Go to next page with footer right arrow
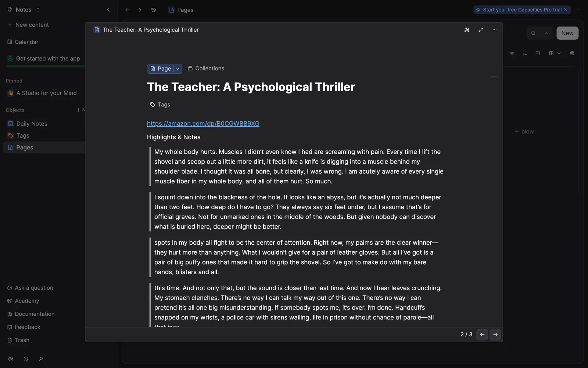The image size is (588, 368). coord(495,335)
